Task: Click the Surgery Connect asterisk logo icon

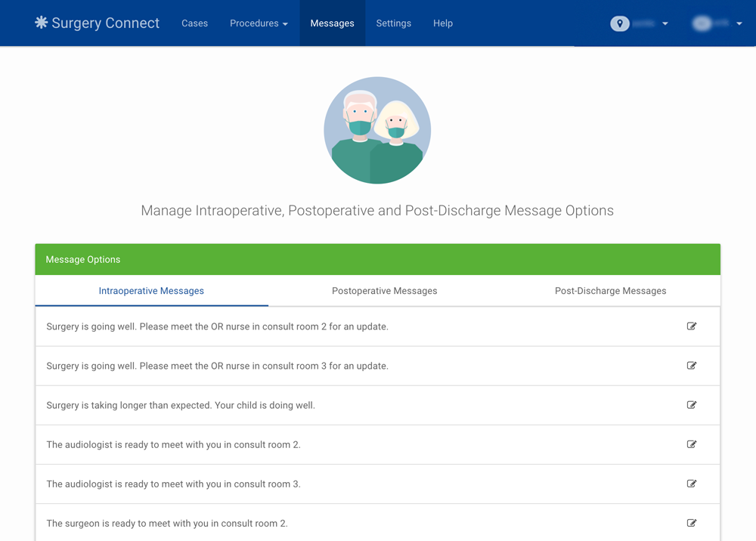Action: click(40, 23)
